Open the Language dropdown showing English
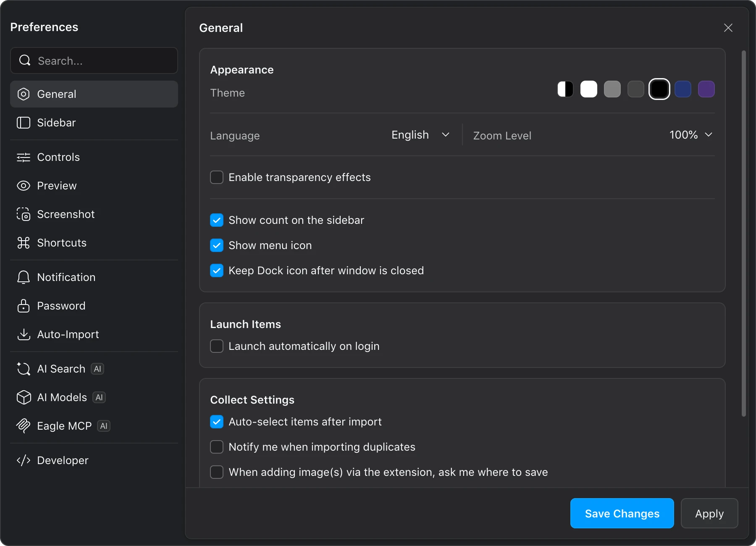Image resolution: width=756 pixels, height=546 pixels. [420, 135]
